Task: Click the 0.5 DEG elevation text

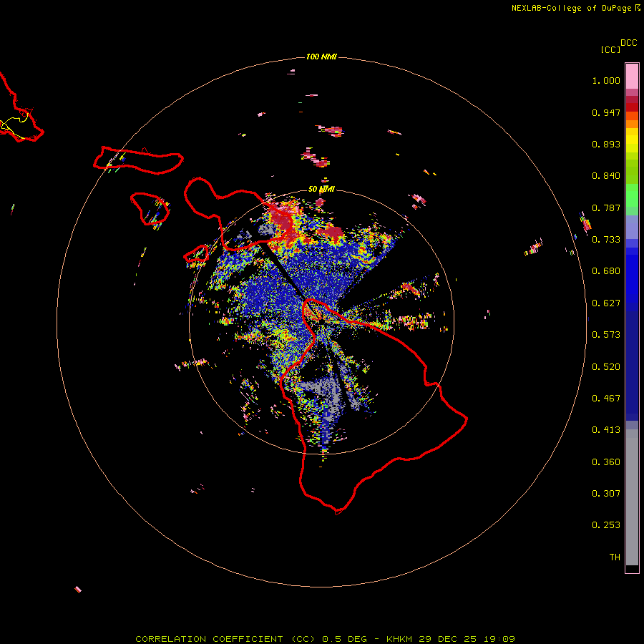Action: coord(345,639)
